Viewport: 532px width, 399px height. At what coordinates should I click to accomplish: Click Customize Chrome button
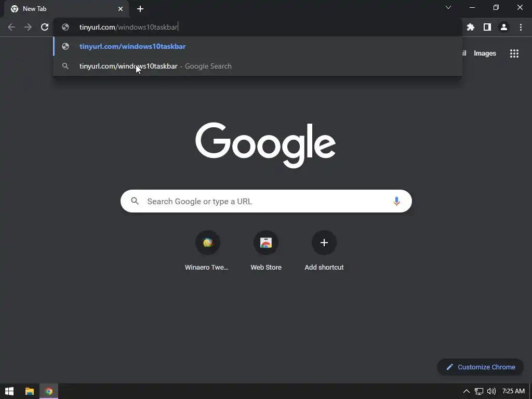point(481,367)
